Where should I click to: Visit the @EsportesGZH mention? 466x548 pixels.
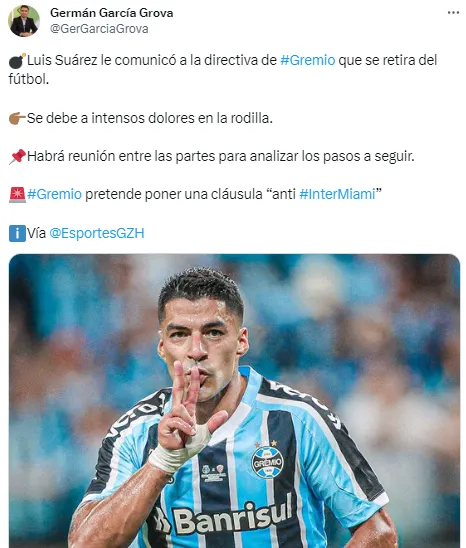coord(97,233)
